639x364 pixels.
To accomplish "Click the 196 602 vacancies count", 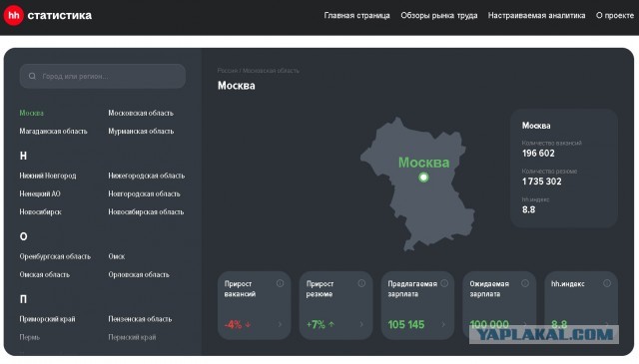I will click(538, 154).
